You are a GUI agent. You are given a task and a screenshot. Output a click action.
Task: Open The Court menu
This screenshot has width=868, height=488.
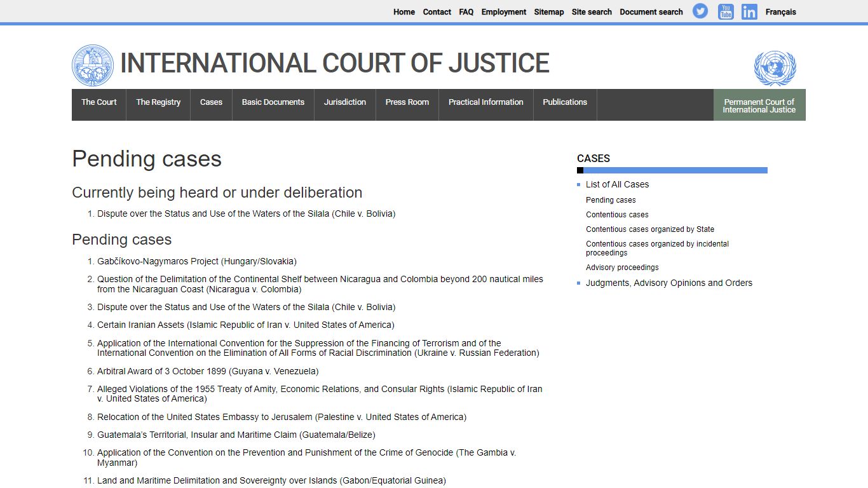(99, 105)
